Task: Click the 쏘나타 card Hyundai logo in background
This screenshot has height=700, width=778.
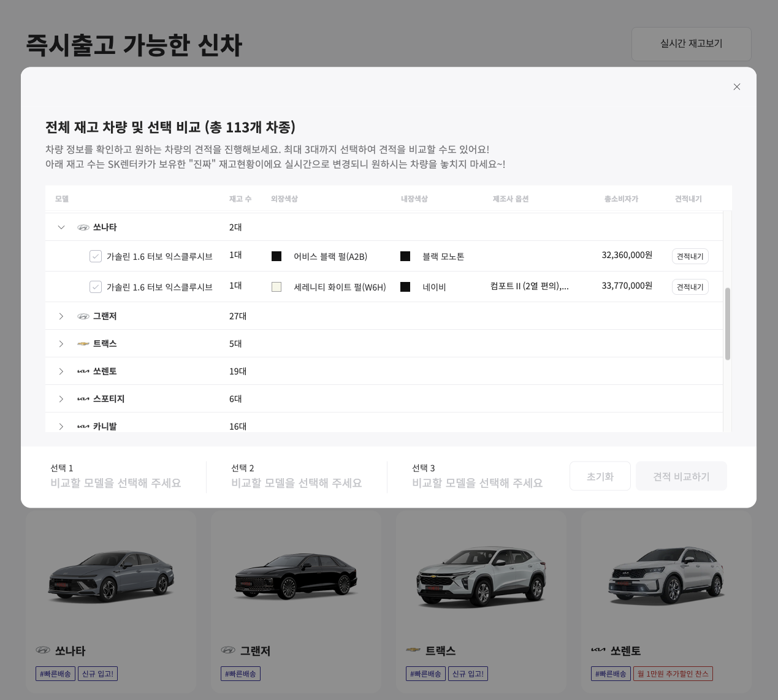Action: pos(43,650)
